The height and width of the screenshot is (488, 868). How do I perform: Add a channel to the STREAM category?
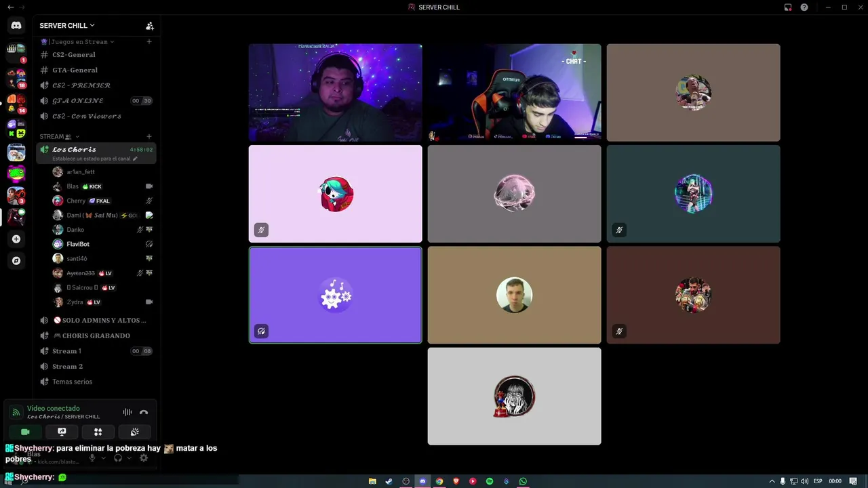click(149, 136)
